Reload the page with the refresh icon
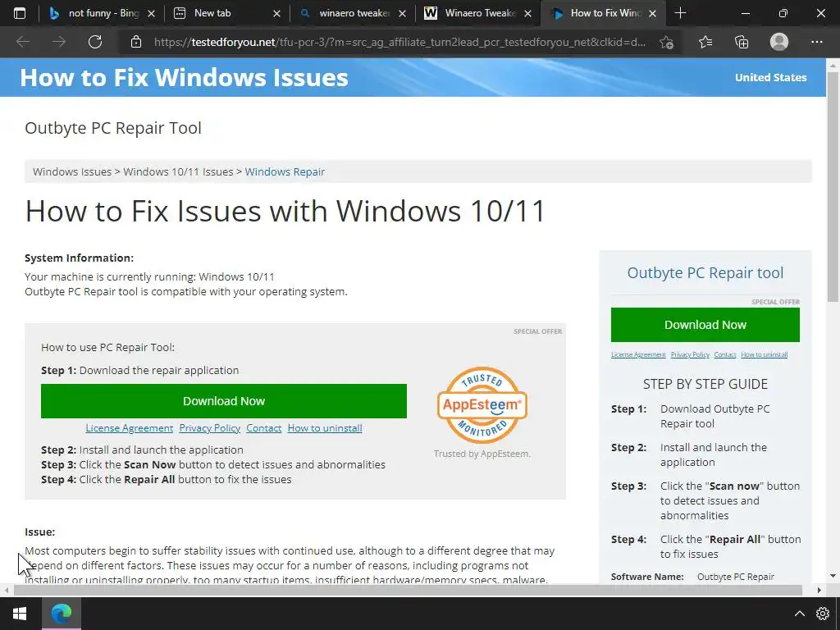840x630 pixels. click(95, 42)
